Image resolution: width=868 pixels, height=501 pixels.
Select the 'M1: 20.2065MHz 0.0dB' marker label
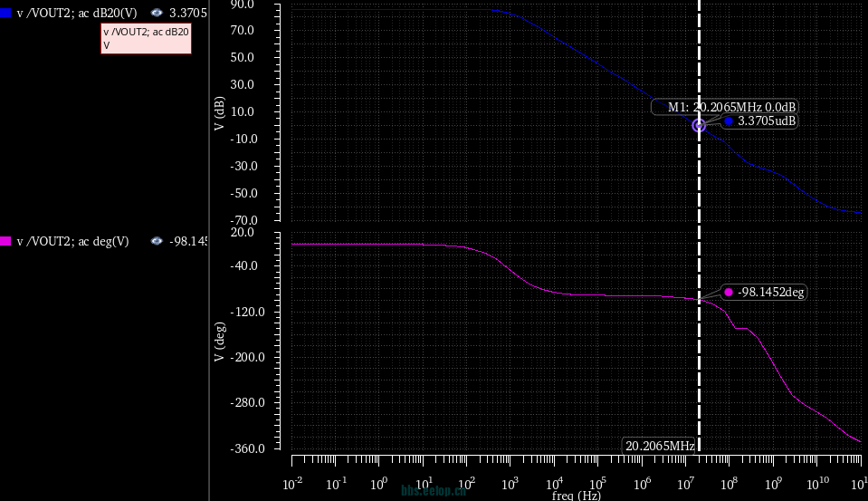[724, 107]
